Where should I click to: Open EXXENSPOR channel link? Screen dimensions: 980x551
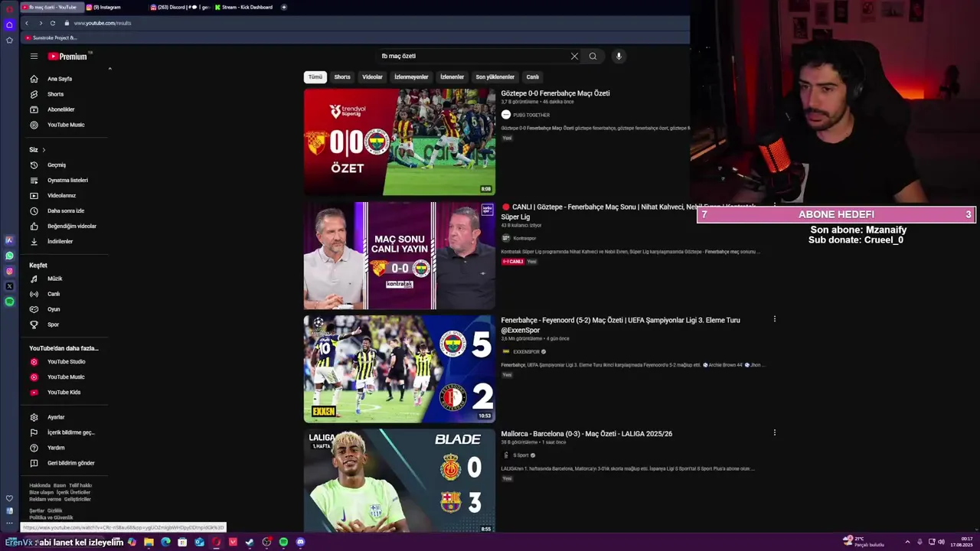tap(526, 352)
